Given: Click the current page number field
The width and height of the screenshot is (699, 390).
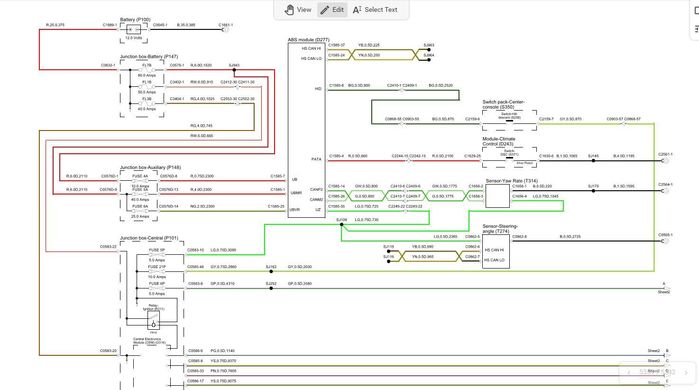Looking at the screenshot, I should [x=643, y=372].
